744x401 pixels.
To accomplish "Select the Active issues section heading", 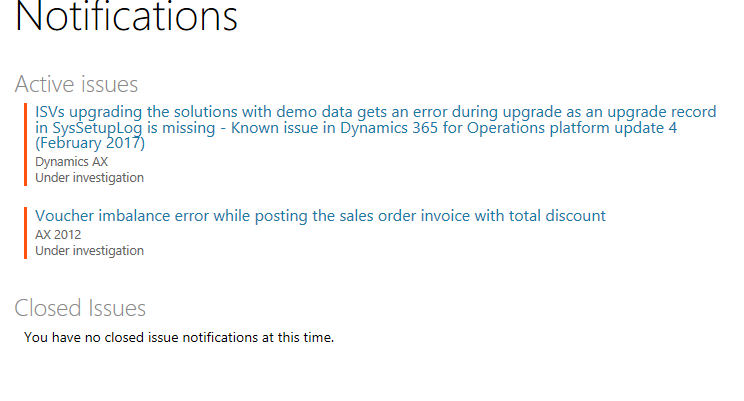I will pos(76,84).
